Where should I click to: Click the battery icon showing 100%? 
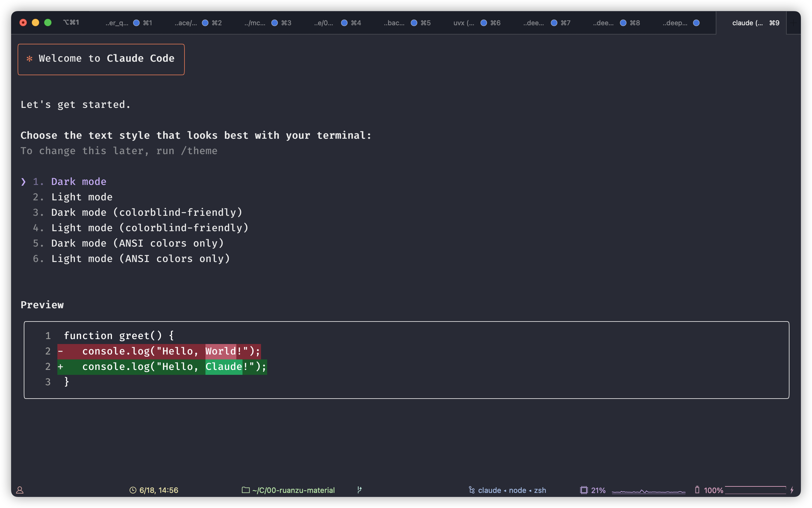coord(697,490)
